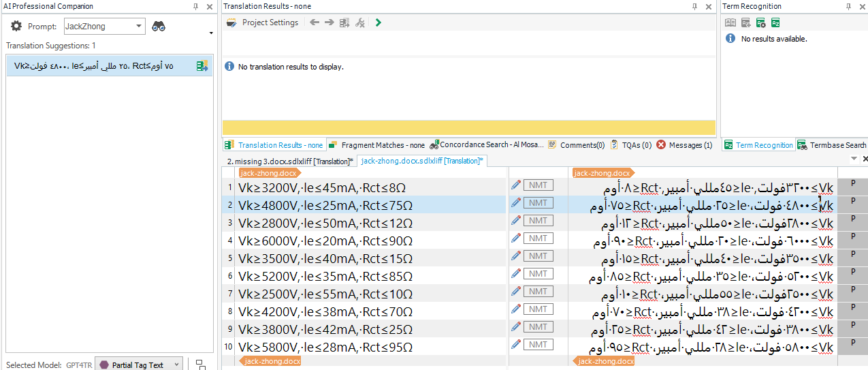Click the layout icon beside Partial Tag Text
Screen dimensions: 868x370
point(201,365)
